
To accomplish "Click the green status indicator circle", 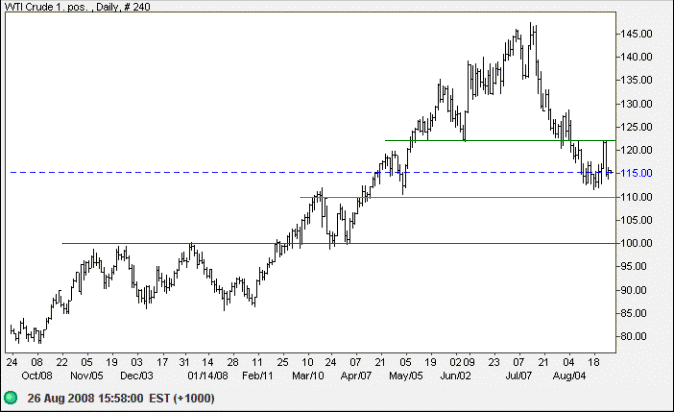I will pyautogui.click(x=10, y=398).
